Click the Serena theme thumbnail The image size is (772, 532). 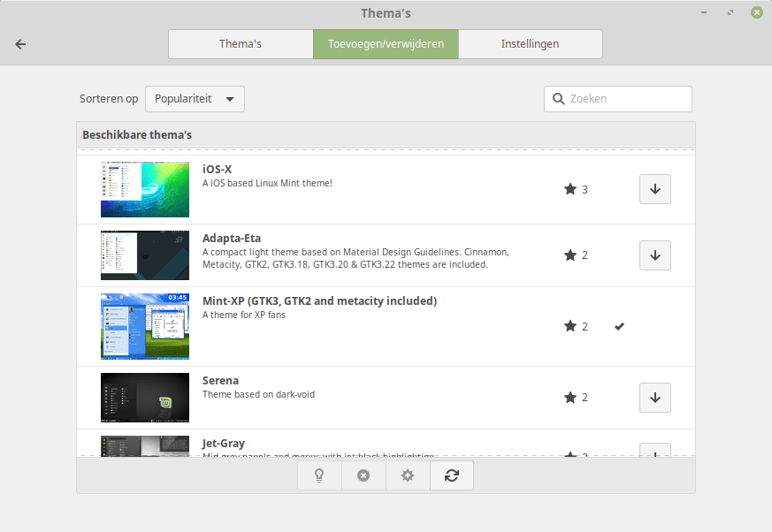pyautogui.click(x=145, y=398)
